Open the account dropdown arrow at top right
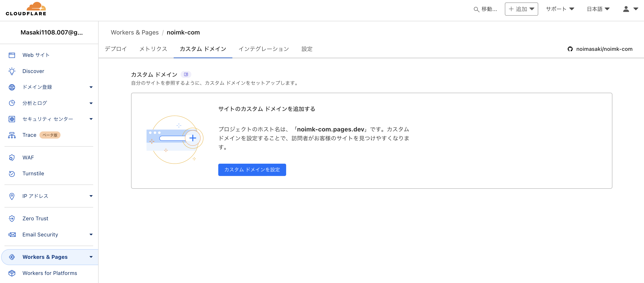This screenshot has width=644, height=283. coord(636,9)
